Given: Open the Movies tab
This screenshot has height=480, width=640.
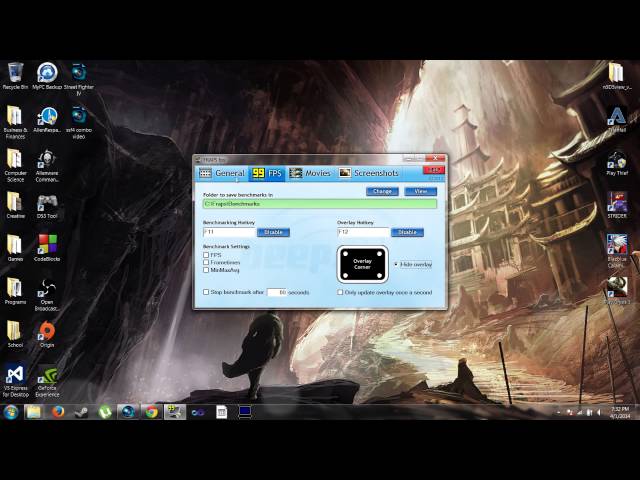Looking at the screenshot, I should 310,173.
